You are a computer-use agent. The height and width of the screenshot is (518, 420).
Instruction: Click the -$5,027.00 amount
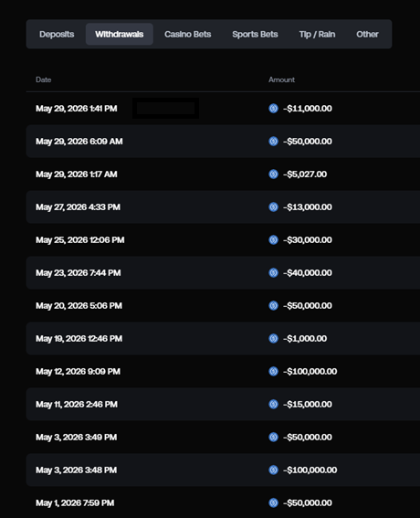pos(305,174)
